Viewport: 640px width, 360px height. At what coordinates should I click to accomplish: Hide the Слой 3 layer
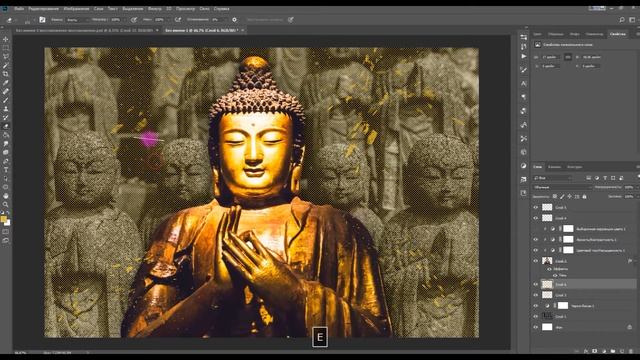tap(536, 295)
